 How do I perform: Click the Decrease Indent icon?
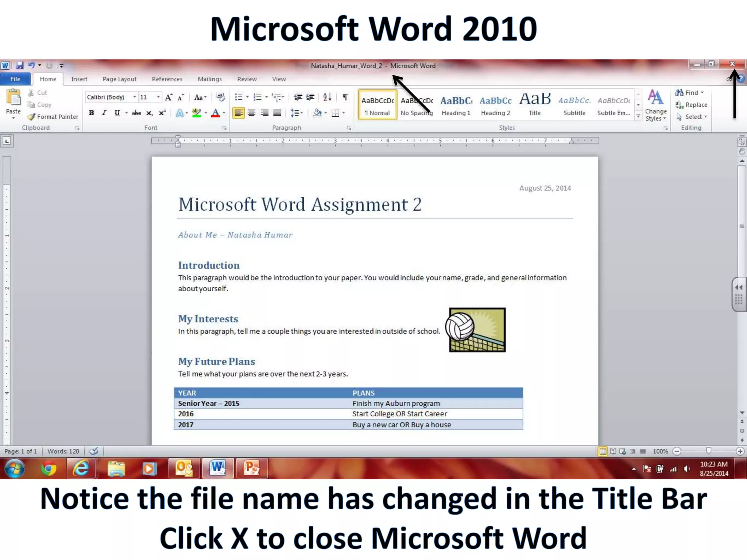[298, 97]
